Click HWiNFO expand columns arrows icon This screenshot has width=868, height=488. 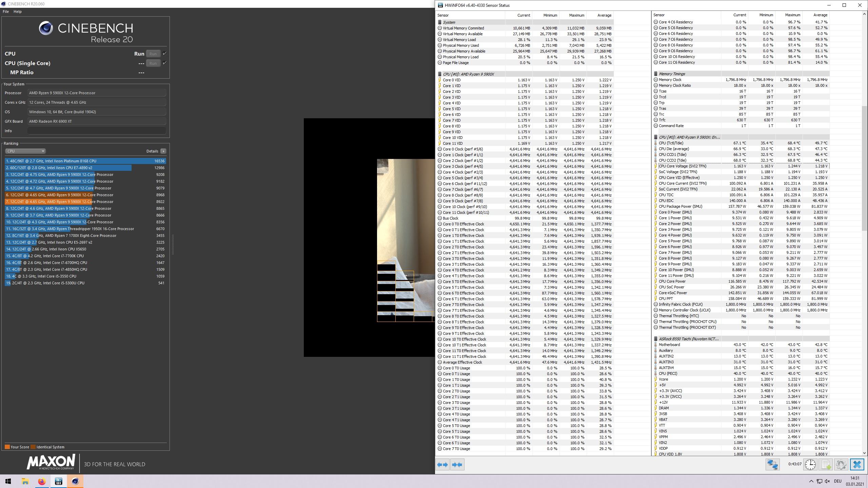click(442, 465)
